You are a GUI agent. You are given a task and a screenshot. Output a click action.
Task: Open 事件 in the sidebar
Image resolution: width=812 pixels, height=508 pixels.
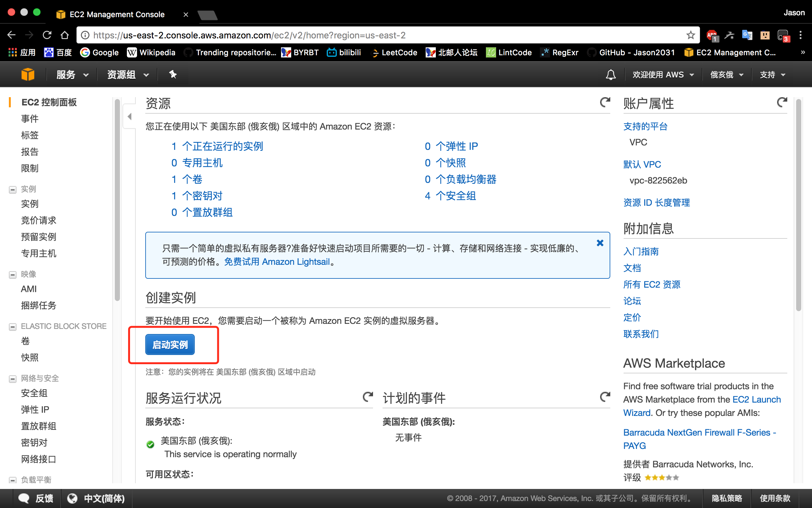30,119
